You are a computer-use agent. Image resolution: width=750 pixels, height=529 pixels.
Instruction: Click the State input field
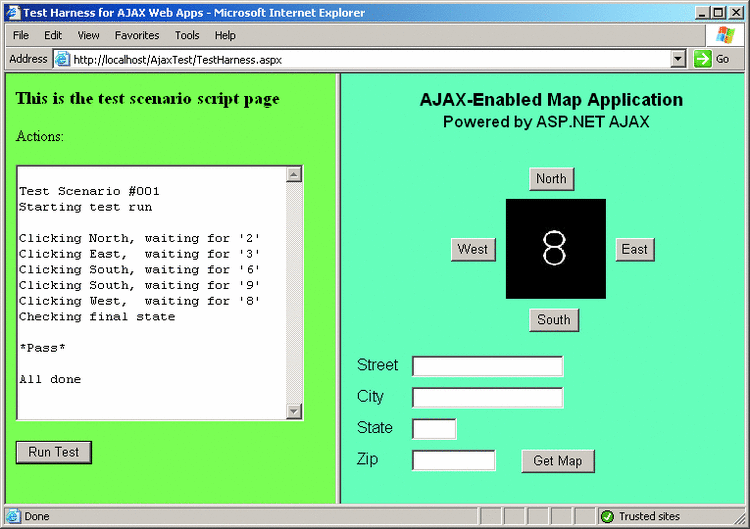[x=434, y=429]
